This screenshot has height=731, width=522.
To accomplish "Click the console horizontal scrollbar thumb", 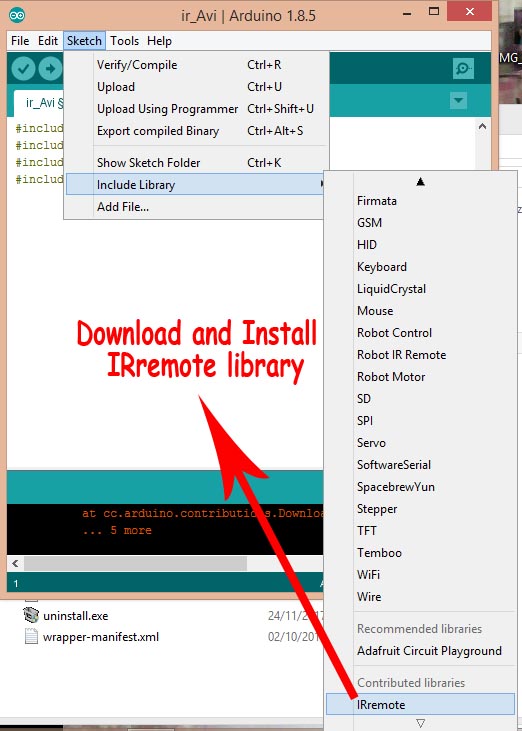I will tap(135, 564).
